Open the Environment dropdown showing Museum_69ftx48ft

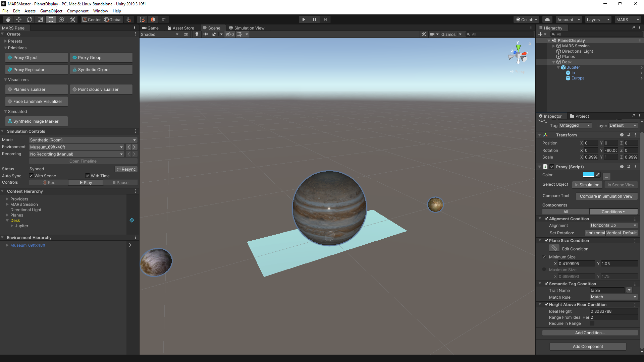[x=76, y=147]
